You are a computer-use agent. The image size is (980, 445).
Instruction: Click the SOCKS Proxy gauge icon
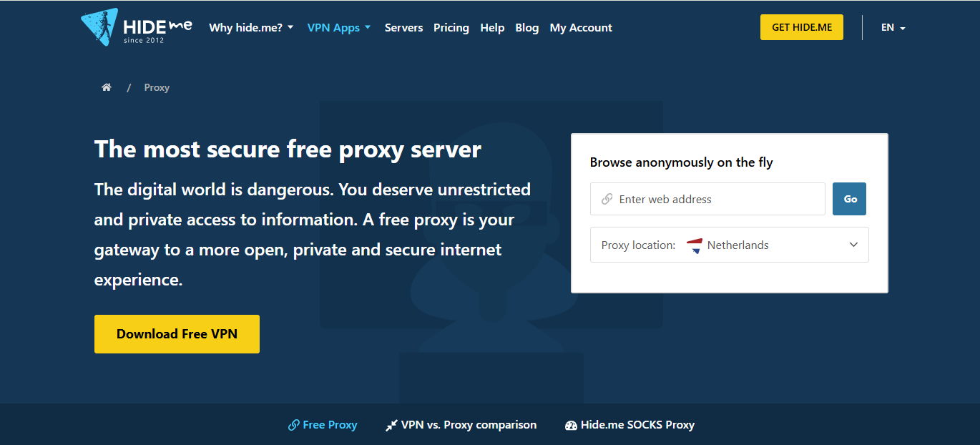pos(571,425)
